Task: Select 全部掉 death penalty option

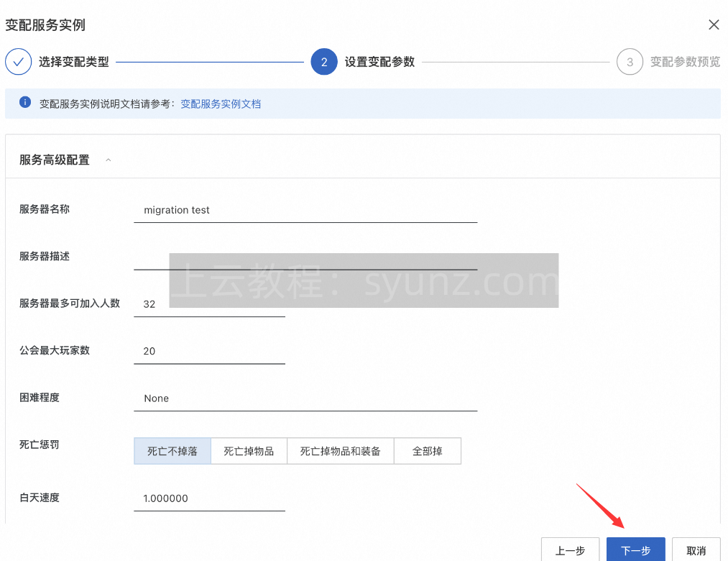Action: point(427,451)
